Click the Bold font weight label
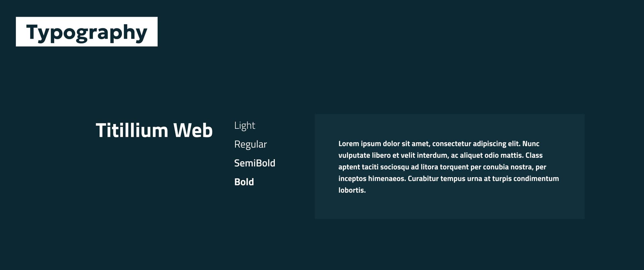Screen dimensions: 644x270 click(244, 182)
